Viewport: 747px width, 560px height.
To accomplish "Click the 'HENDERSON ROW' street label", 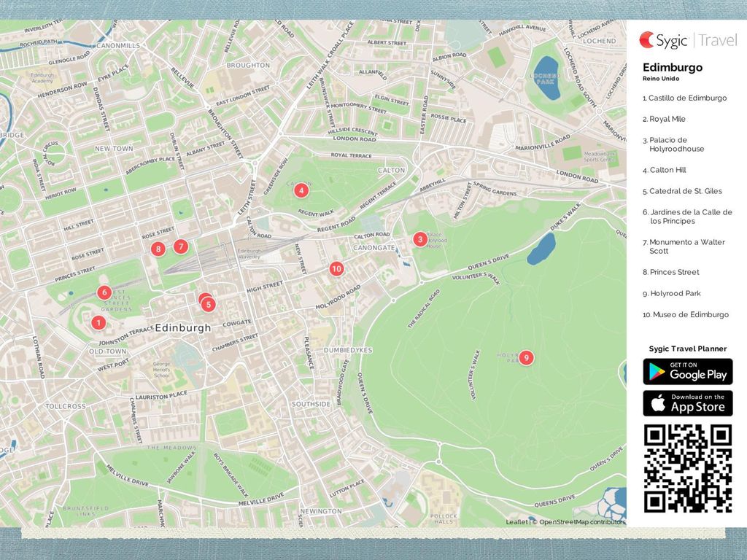I will (x=63, y=90).
